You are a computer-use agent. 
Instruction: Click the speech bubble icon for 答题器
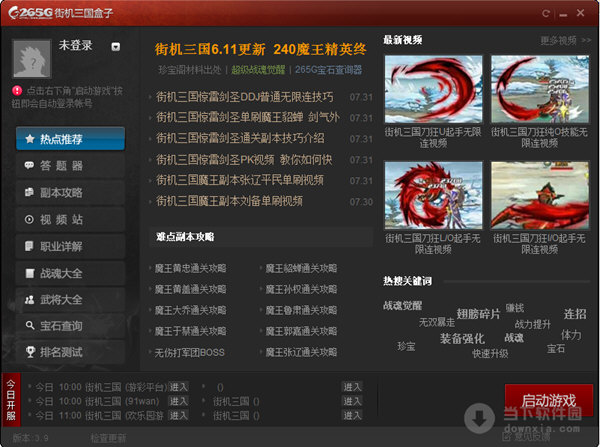pyautogui.click(x=29, y=165)
